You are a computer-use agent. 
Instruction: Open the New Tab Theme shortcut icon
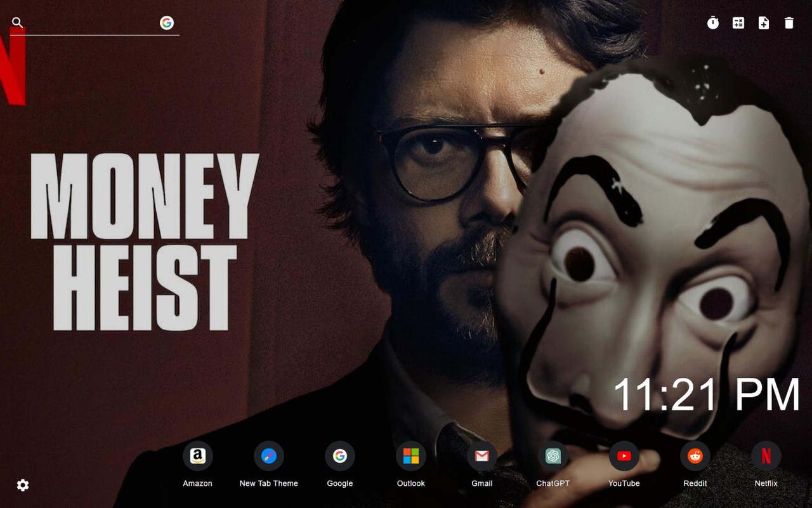(x=269, y=456)
